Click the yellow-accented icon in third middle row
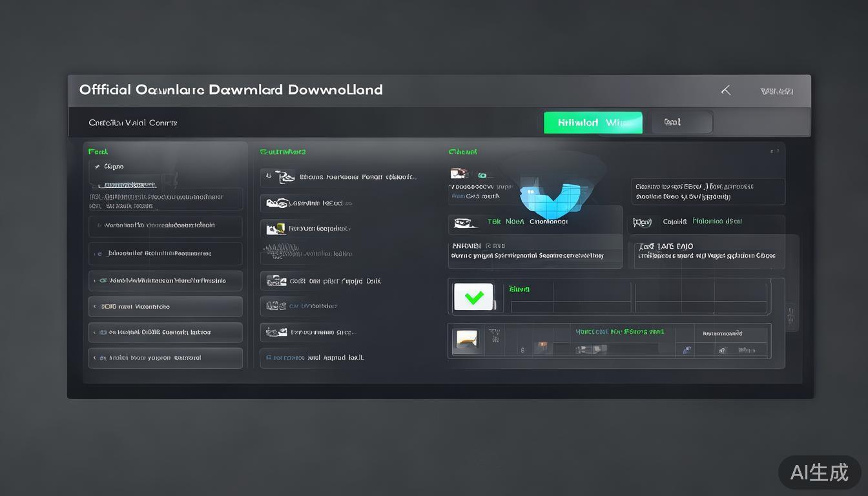 [x=273, y=229]
